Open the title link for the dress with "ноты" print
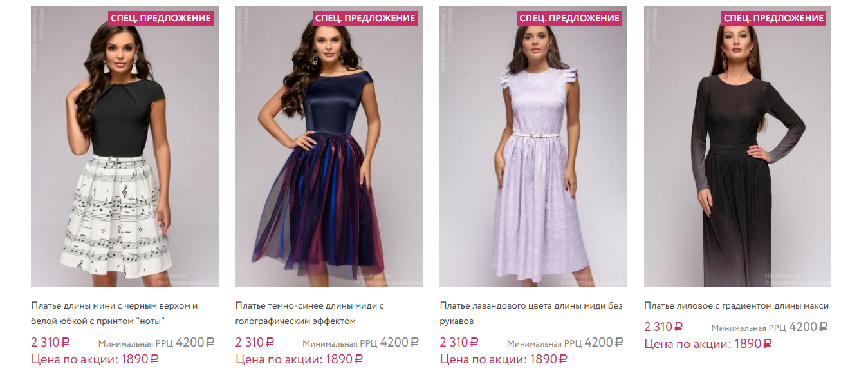Image resolution: width=868 pixels, height=380 pixels. click(x=115, y=313)
